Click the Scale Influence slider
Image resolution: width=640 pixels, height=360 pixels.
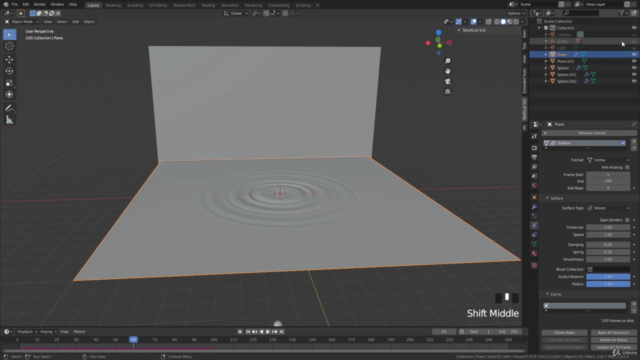pos(608,277)
